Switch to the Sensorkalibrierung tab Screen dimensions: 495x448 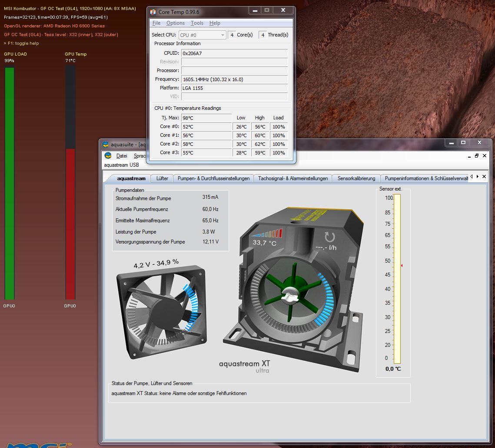[356, 178]
